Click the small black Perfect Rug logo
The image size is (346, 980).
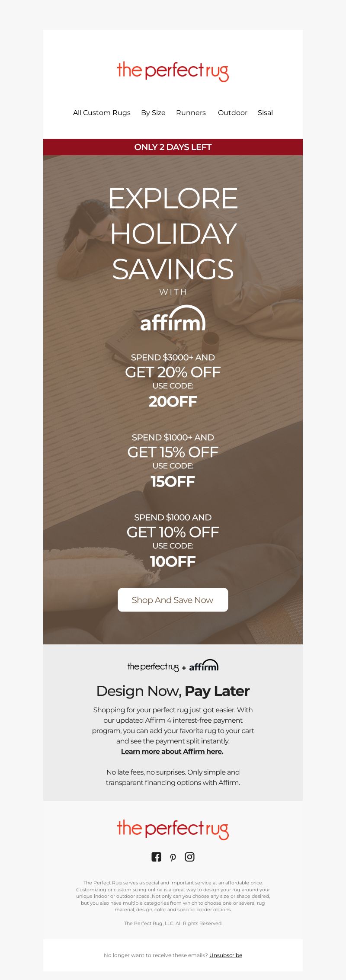(x=153, y=667)
